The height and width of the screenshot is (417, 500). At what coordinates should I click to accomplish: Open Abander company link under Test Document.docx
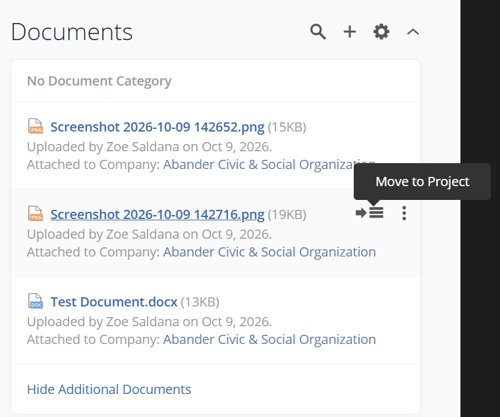click(x=269, y=339)
